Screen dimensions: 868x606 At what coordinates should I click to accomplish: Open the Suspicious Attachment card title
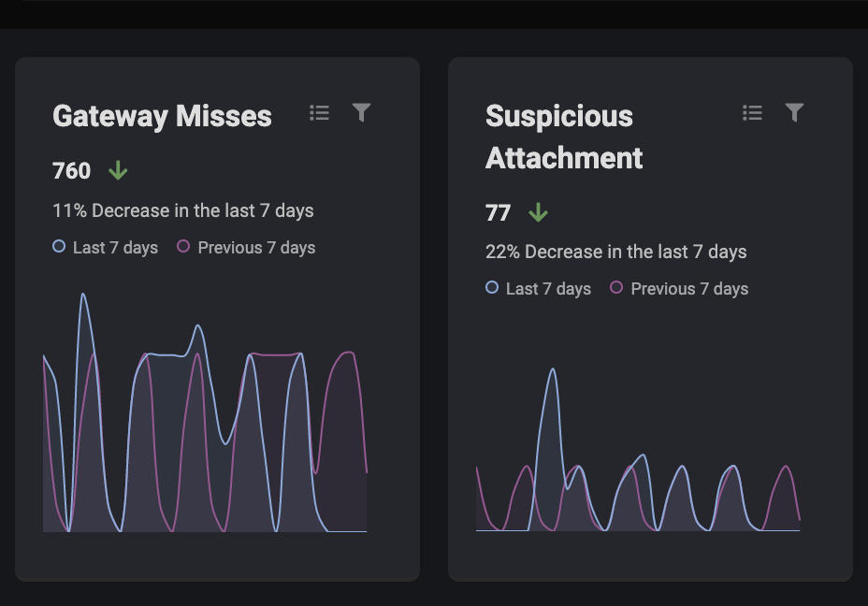564,137
